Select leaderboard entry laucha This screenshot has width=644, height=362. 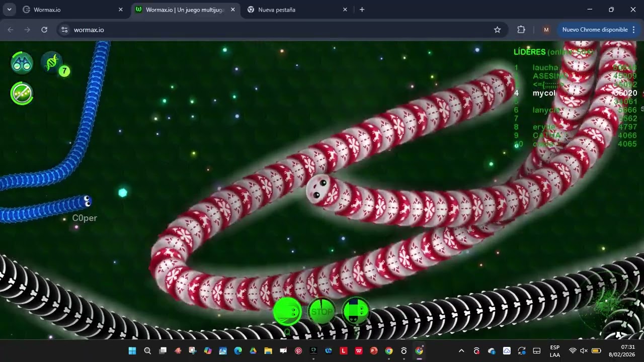pos(545,67)
